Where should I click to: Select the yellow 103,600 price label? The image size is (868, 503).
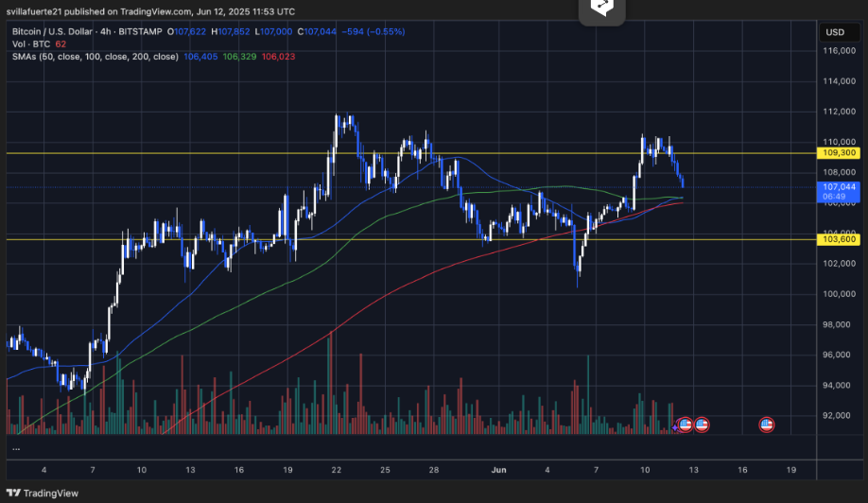(x=840, y=239)
